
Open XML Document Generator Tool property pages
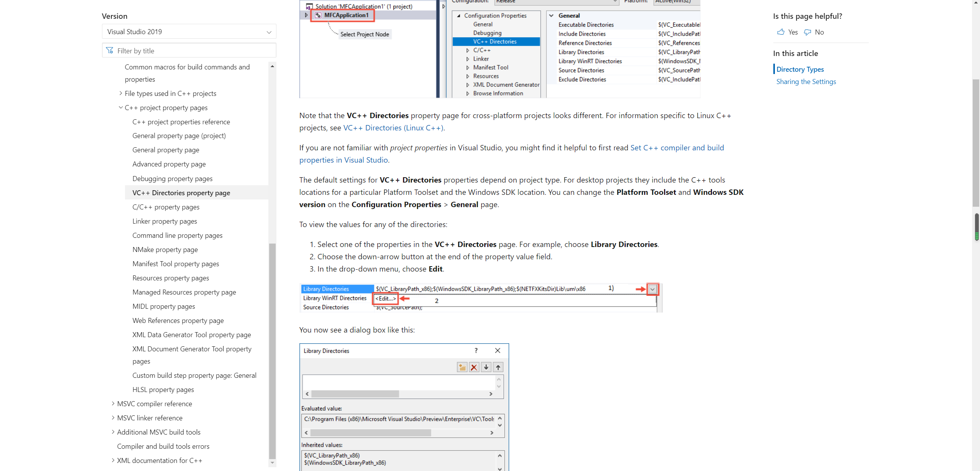click(x=192, y=355)
